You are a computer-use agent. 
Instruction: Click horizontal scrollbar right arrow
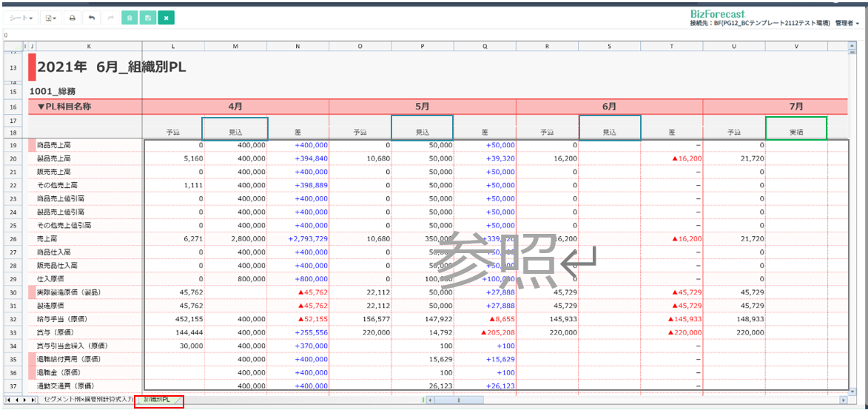[x=843, y=400]
